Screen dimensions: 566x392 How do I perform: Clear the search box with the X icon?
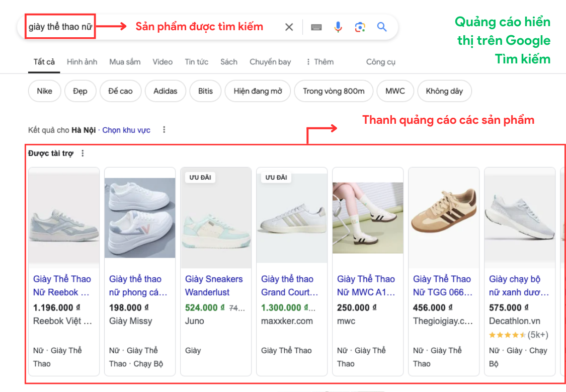coord(289,27)
